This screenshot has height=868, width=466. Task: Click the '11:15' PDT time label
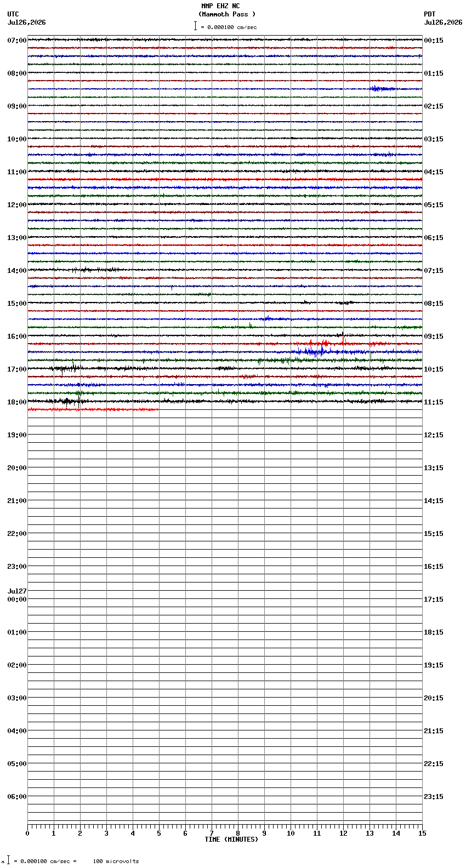coord(434,402)
